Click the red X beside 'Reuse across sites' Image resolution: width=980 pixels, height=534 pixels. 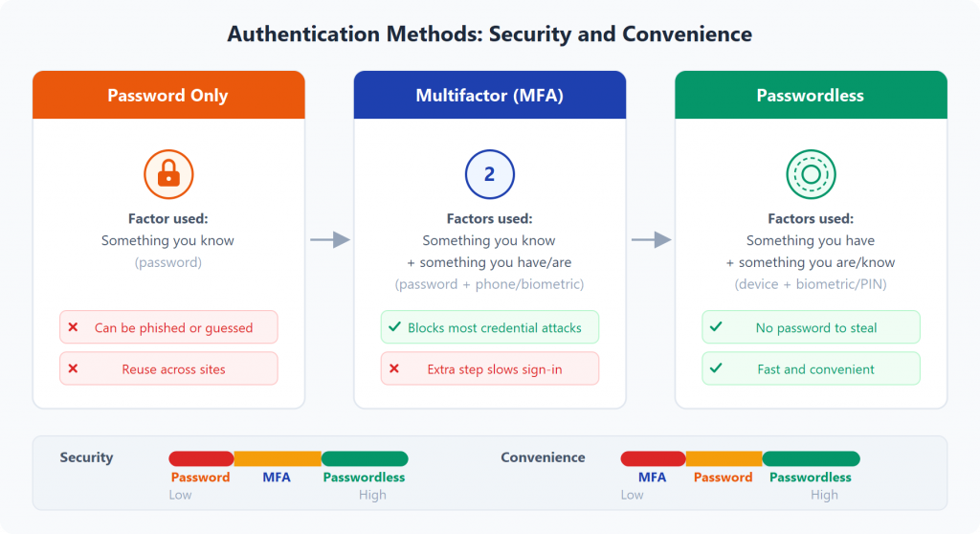pos(73,368)
